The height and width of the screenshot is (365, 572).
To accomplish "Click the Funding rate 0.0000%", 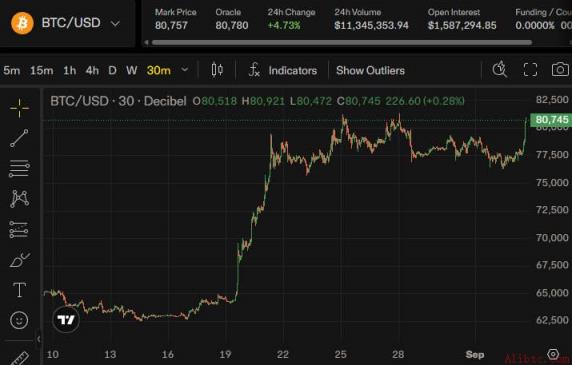I will pos(535,25).
